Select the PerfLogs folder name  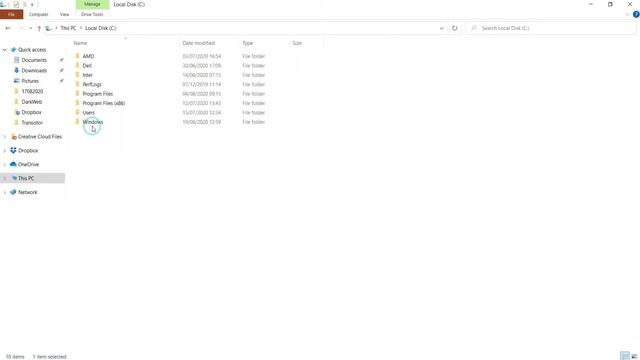[92, 84]
